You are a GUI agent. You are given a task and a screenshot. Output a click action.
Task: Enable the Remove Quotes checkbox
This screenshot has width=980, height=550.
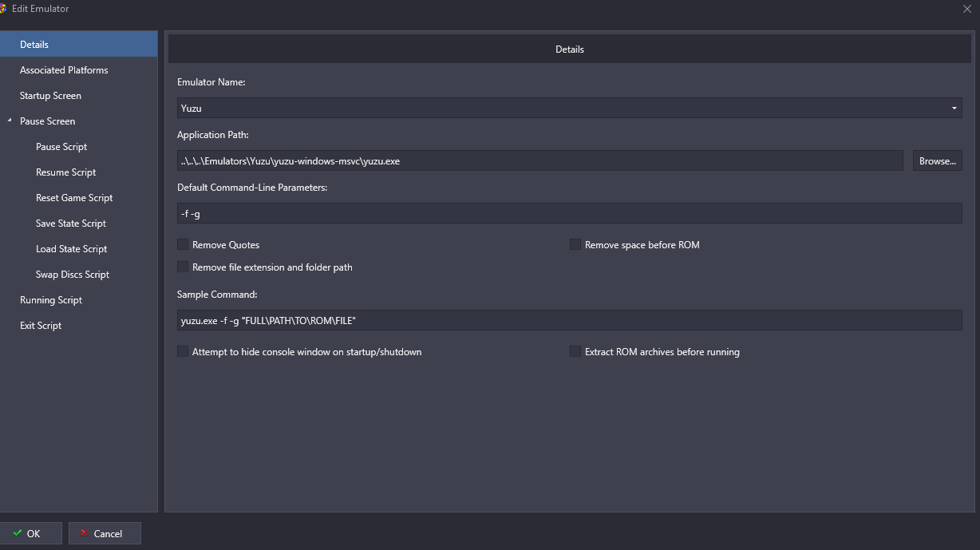[x=183, y=244]
